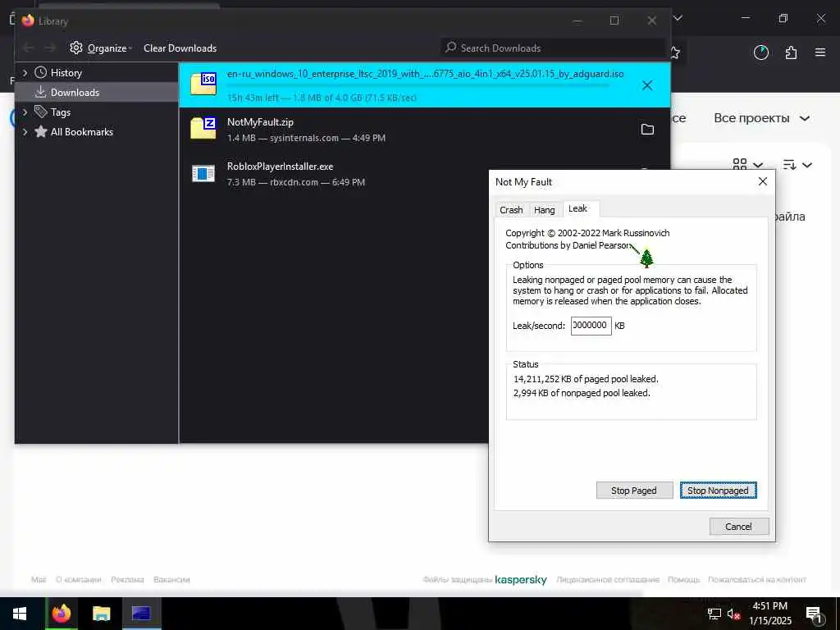Open the Firefox extensions puzzle icon

pyautogui.click(x=791, y=52)
